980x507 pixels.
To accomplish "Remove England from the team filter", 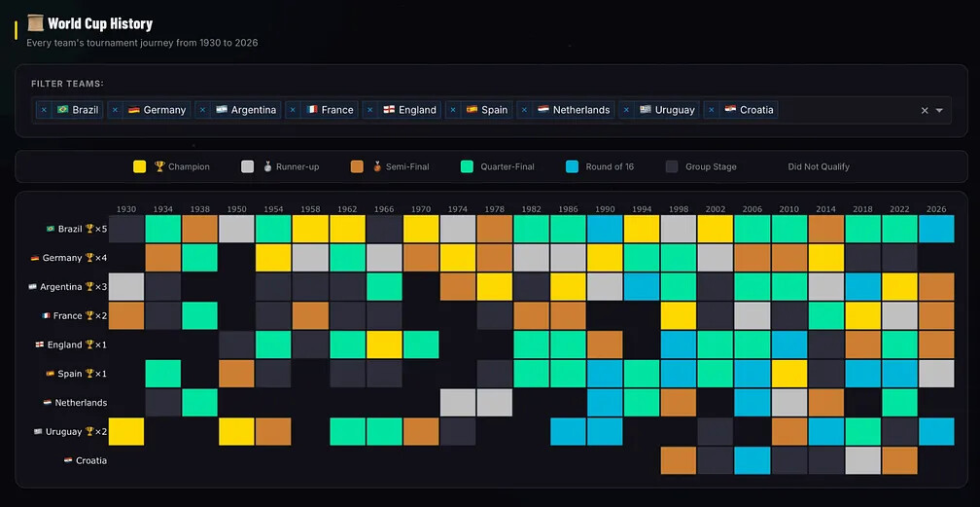I will [370, 110].
